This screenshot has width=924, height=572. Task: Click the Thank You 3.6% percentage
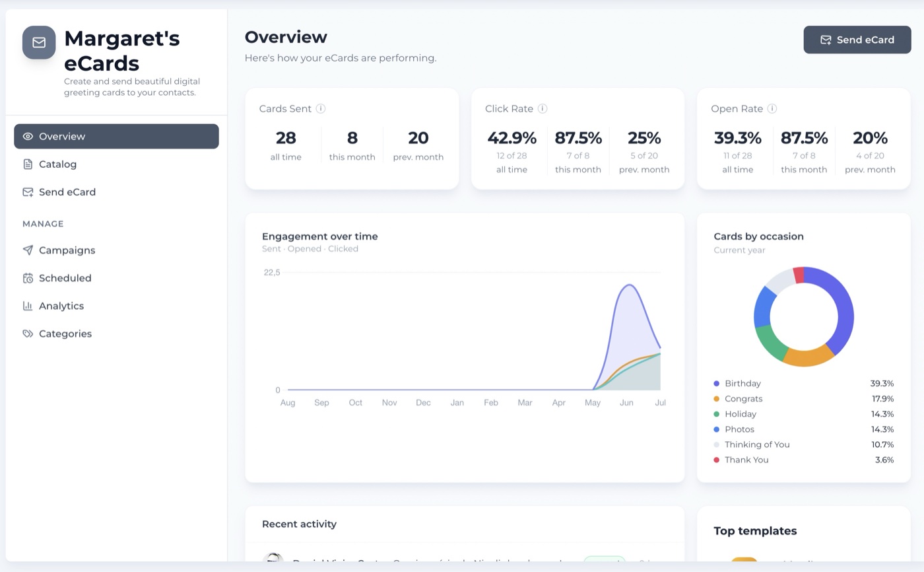[x=884, y=460]
